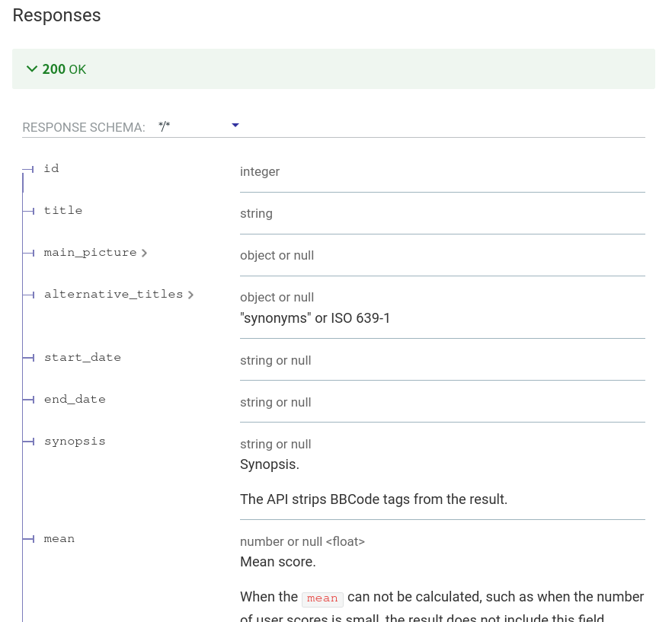Click the Responses heading

tap(56, 15)
